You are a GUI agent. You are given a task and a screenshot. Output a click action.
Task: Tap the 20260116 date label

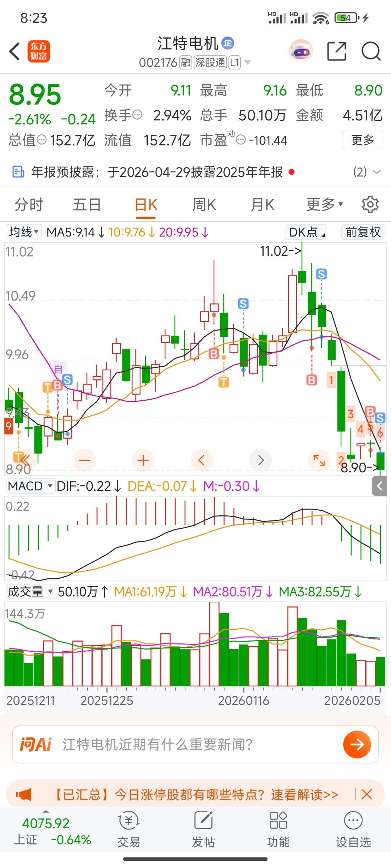pyautogui.click(x=244, y=701)
